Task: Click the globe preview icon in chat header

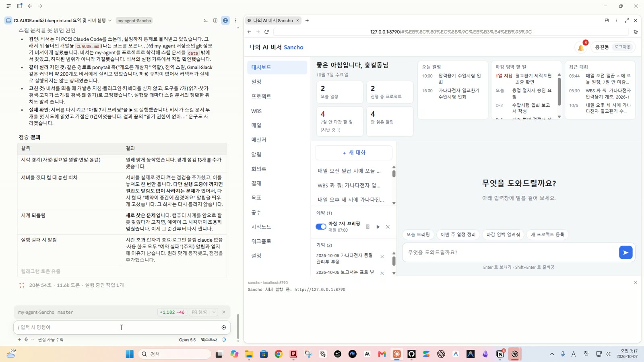Action: [225, 21]
